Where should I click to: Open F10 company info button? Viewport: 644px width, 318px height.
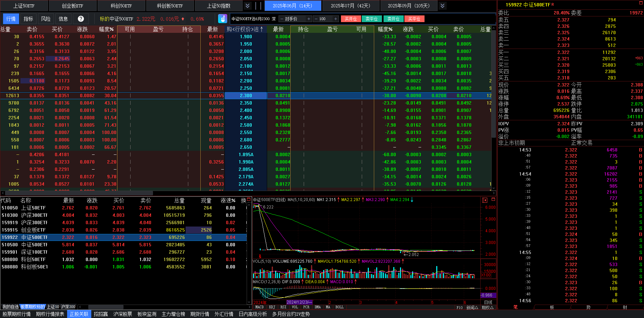tap(459, 307)
